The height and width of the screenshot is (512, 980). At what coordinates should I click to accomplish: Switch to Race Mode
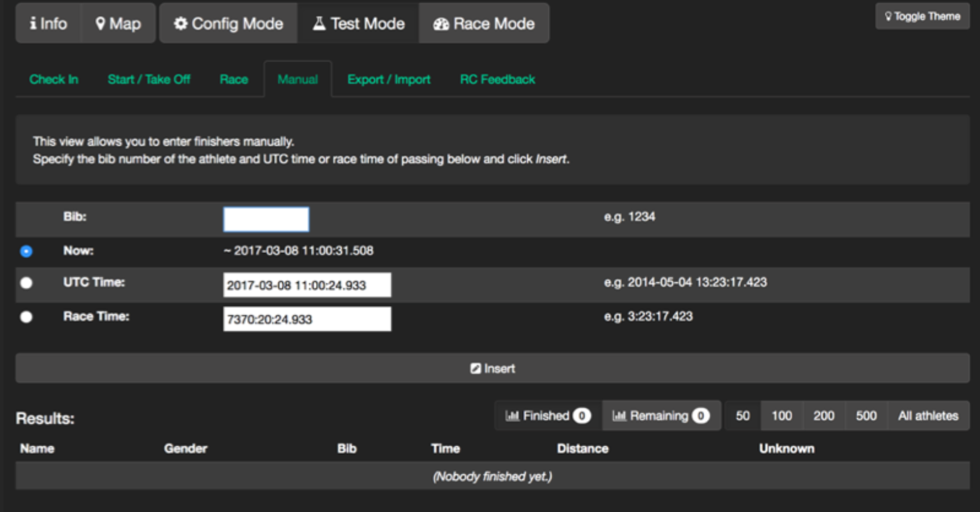(484, 24)
